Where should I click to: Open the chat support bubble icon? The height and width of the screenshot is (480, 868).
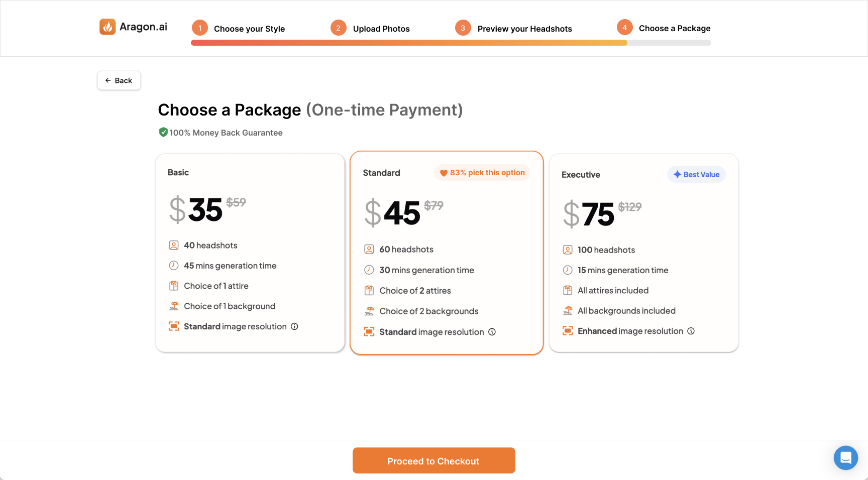point(846,458)
